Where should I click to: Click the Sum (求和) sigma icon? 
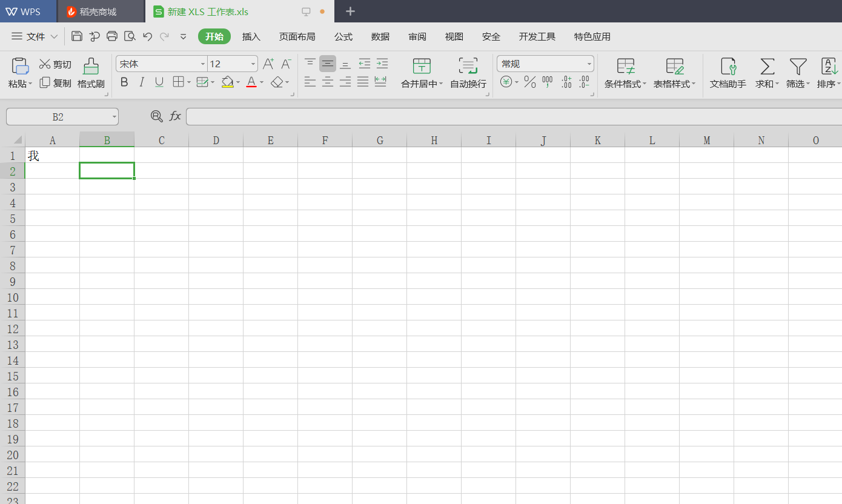click(x=767, y=67)
